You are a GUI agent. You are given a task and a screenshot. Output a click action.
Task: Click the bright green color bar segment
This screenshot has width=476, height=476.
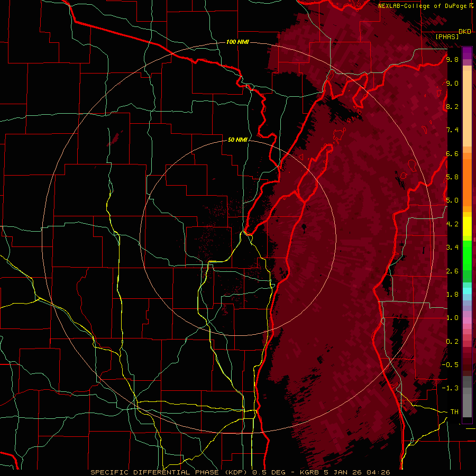pyautogui.click(x=467, y=255)
